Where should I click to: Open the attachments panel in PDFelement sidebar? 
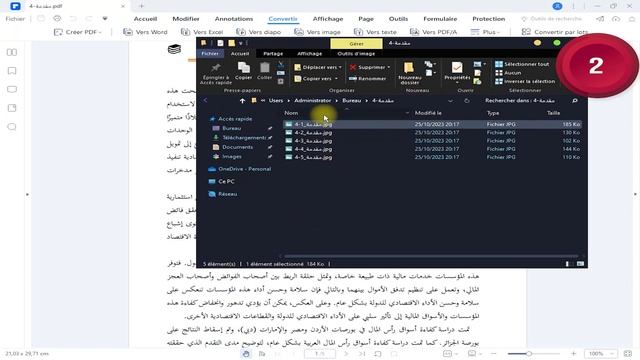[x=12, y=108]
